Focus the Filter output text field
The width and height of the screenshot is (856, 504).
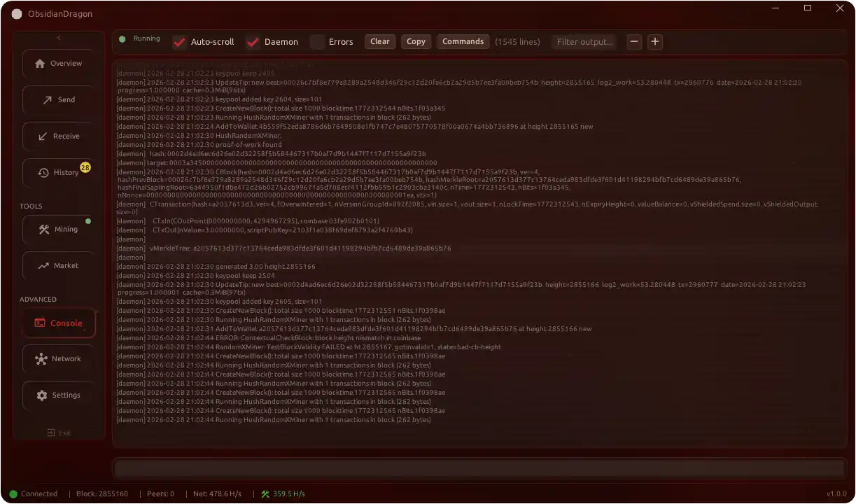pos(584,42)
